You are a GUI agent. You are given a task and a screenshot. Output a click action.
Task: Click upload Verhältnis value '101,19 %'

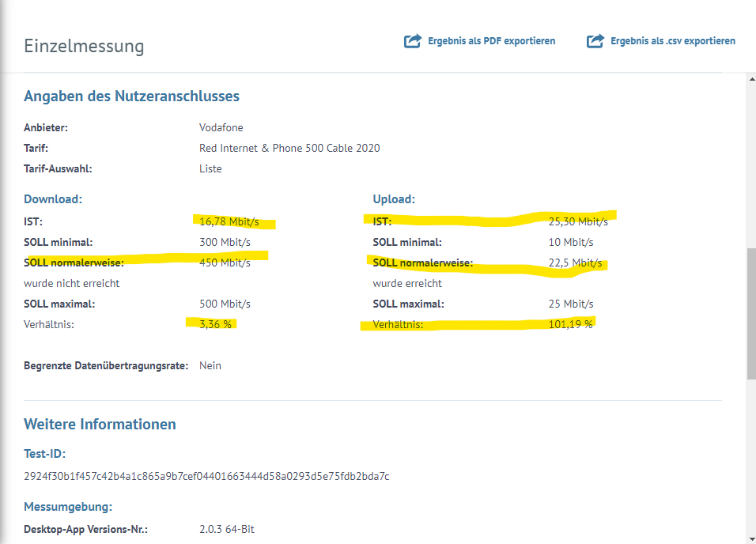tap(570, 324)
